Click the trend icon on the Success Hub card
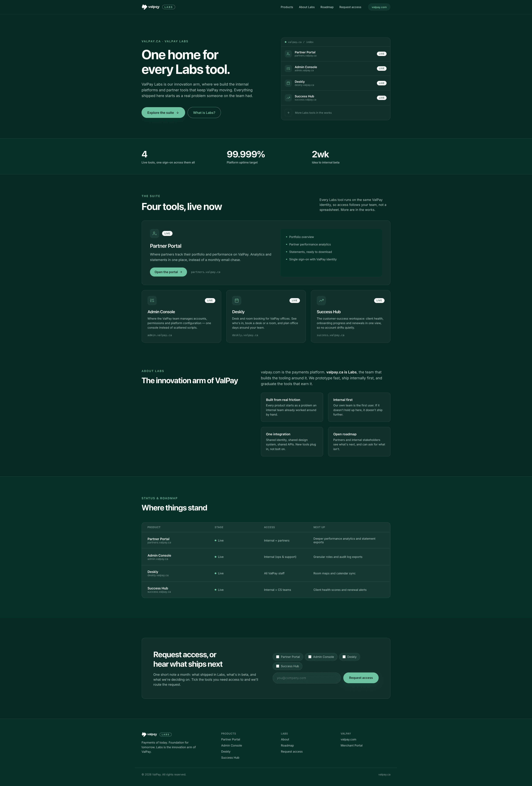Screen dimensions: 532x786 (321, 300)
